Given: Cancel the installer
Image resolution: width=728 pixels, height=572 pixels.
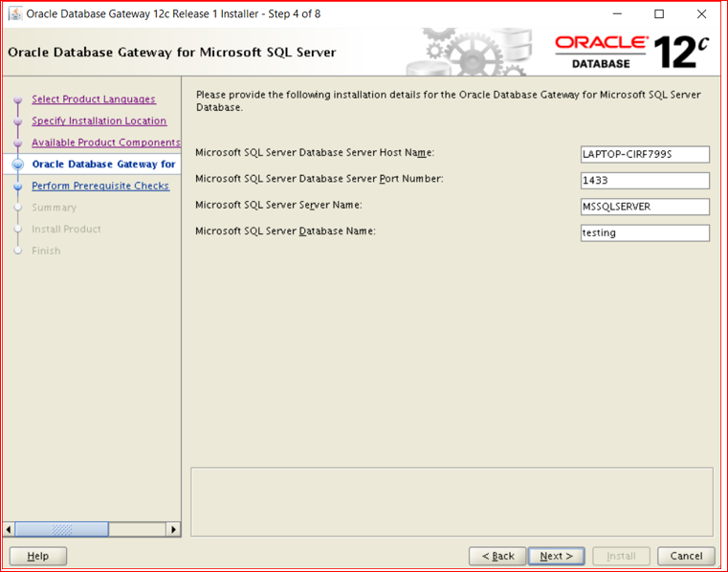Looking at the screenshot, I should coord(686,556).
